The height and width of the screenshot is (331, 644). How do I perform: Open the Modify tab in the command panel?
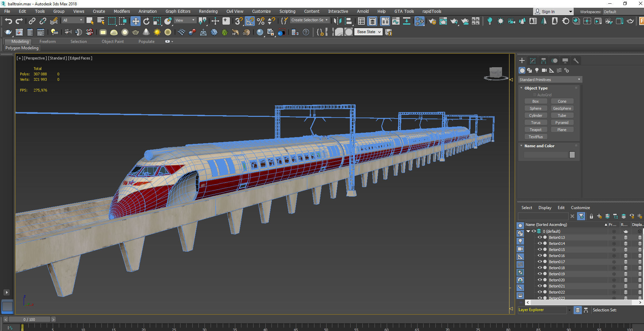pyautogui.click(x=533, y=61)
